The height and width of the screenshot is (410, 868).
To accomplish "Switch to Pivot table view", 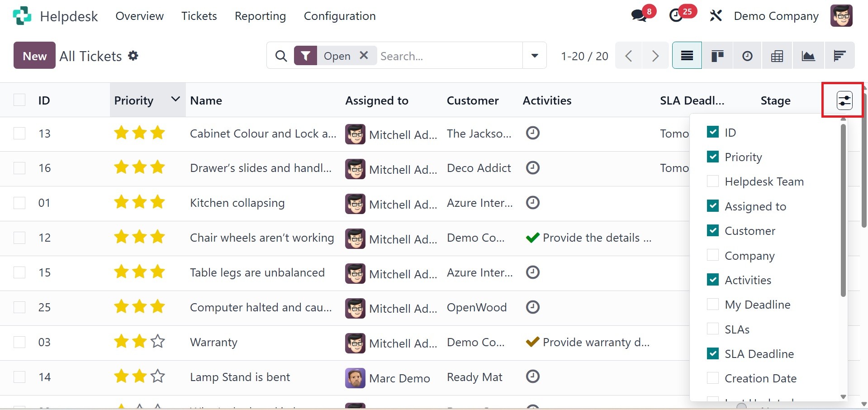I will [777, 56].
